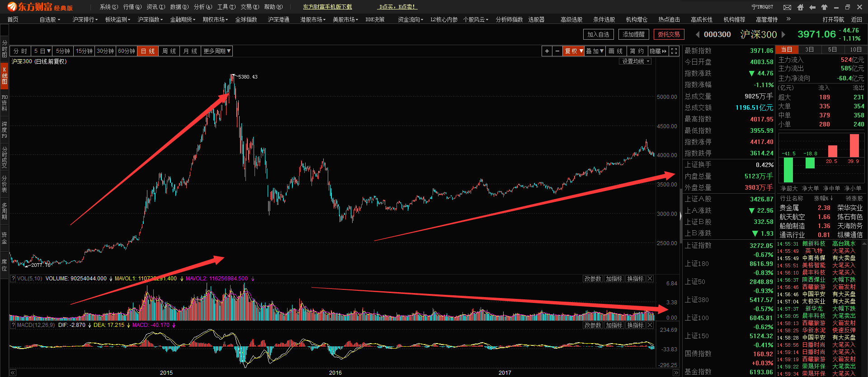Click 改参数 in VOL panel
The width and height of the screenshot is (868, 377).
tap(593, 279)
